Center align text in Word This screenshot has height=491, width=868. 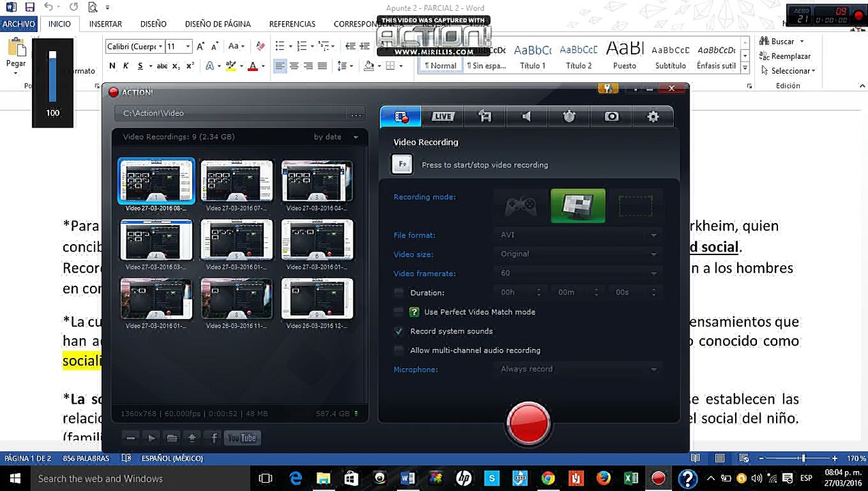[x=294, y=66]
